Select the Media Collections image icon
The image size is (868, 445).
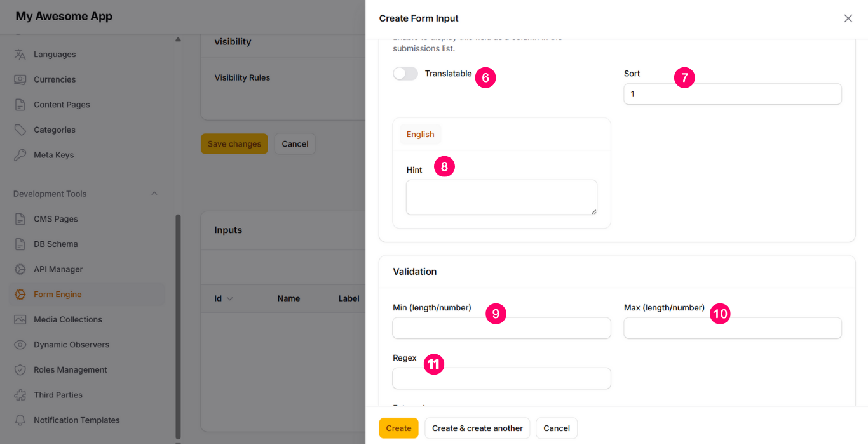click(20, 319)
